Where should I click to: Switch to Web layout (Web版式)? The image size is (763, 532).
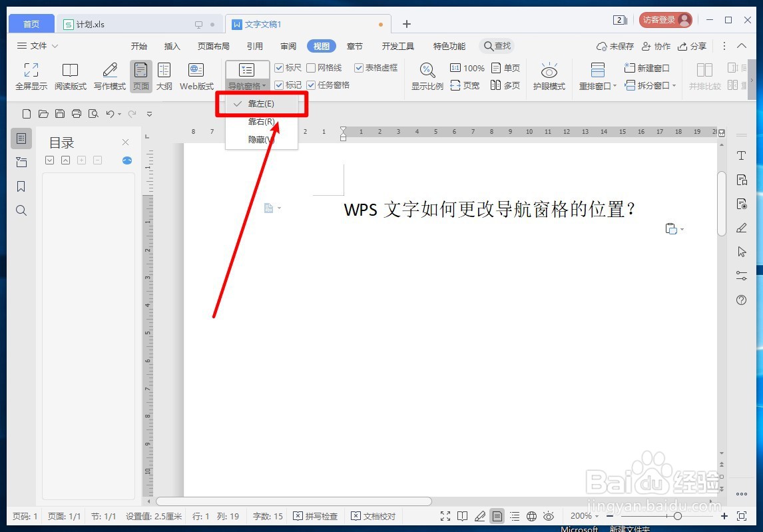(196, 77)
